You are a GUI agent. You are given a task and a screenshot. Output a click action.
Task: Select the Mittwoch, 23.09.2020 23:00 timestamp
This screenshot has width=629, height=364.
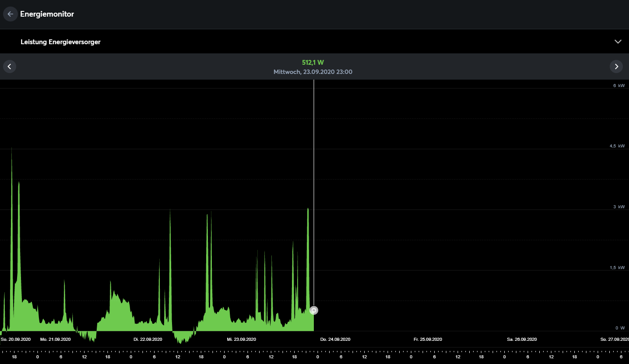313,72
